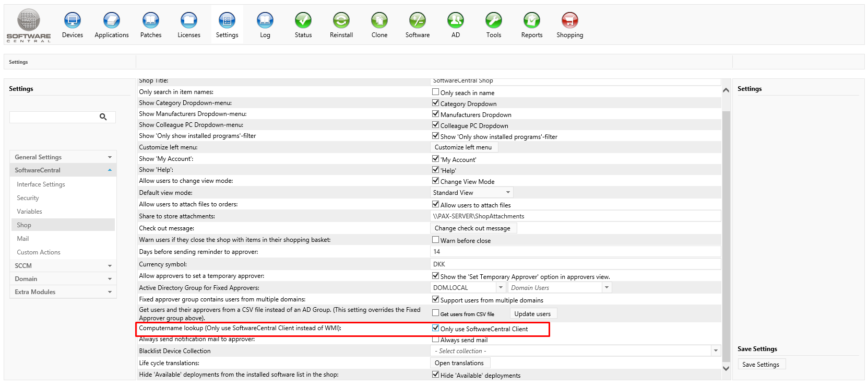868x385 pixels.
Task: Uncheck 'Only use SoftwareCentral Client' checkbox
Action: [x=435, y=328]
